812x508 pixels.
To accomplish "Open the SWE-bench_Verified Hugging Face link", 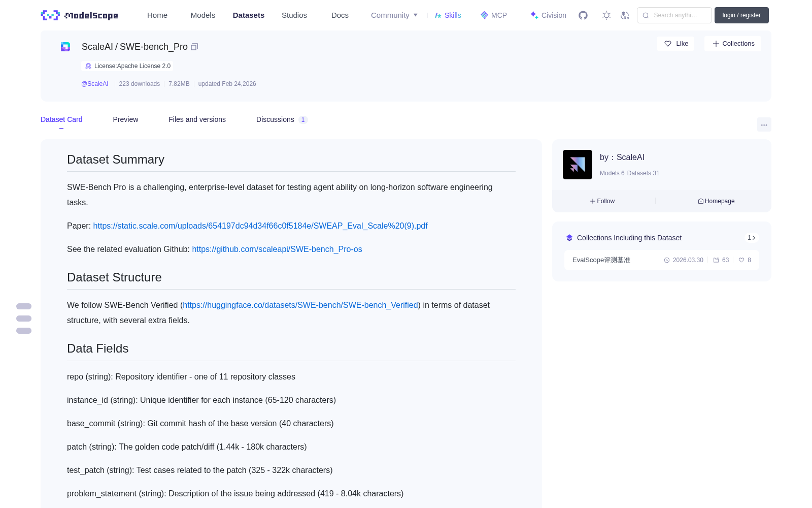I will coord(300,305).
